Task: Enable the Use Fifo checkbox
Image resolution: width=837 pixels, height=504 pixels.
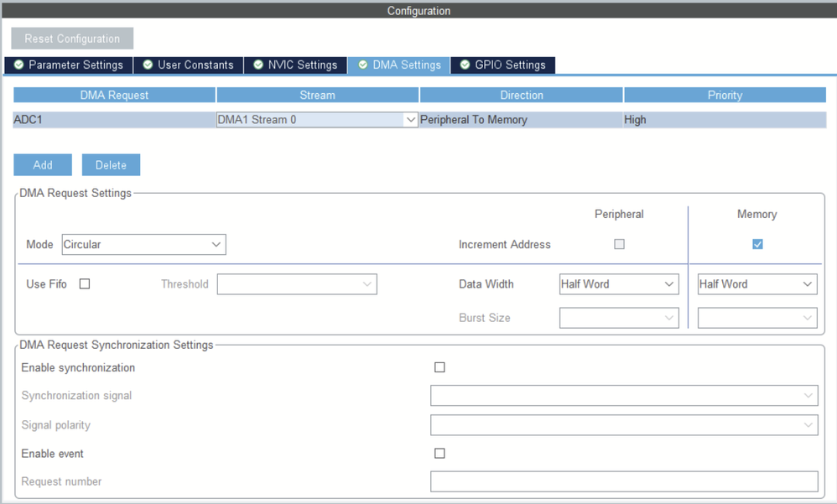Action: [x=85, y=284]
